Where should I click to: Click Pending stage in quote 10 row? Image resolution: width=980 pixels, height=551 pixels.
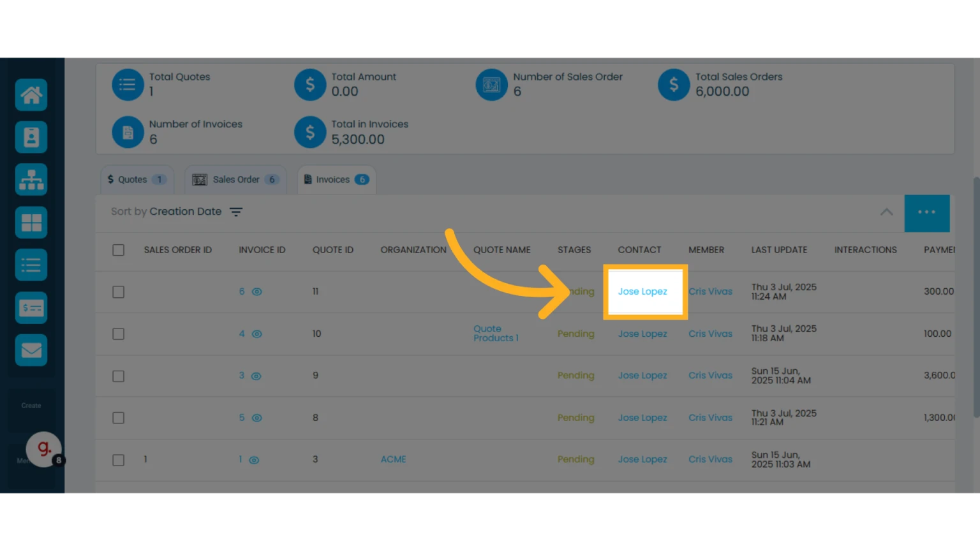pyautogui.click(x=575, y=334)
